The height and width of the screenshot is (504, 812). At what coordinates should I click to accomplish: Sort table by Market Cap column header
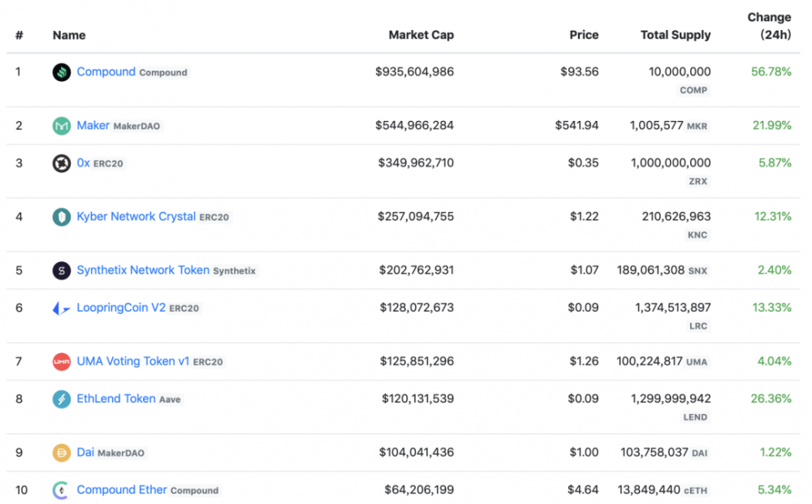click(421, 35)
